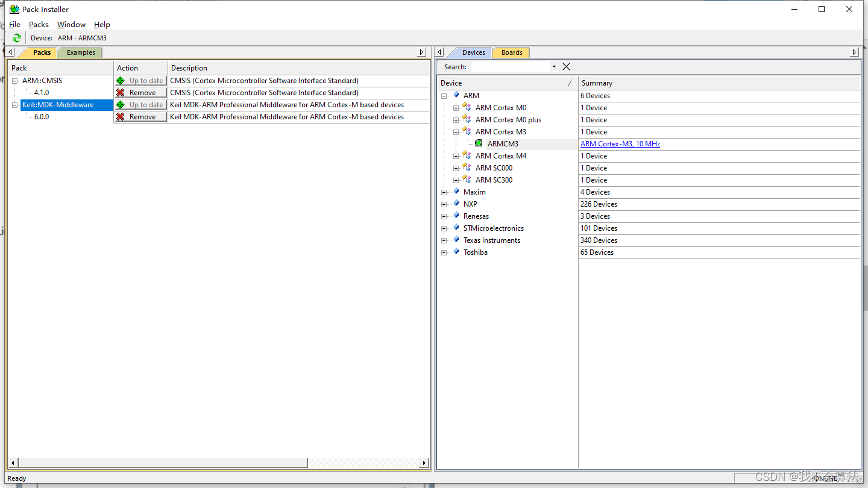
Task: Click right tab-scroll arrow in Devices pane
Action: (854, 52)
